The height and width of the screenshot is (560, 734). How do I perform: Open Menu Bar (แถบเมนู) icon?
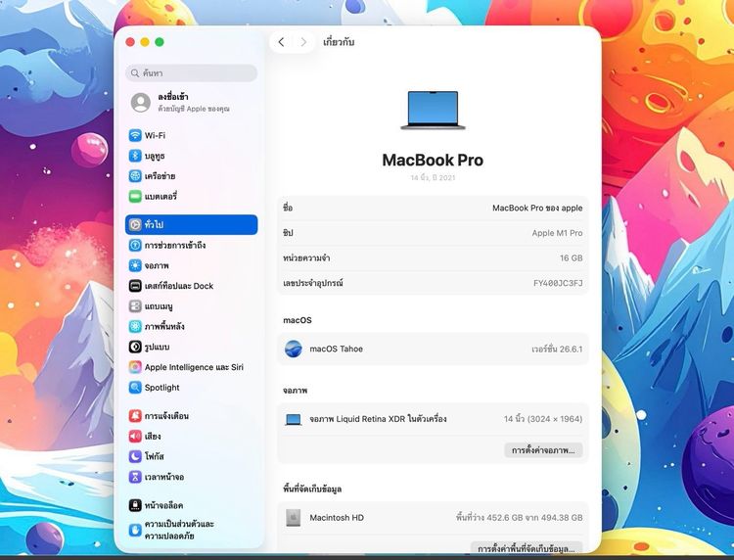(x=135, y=306)
